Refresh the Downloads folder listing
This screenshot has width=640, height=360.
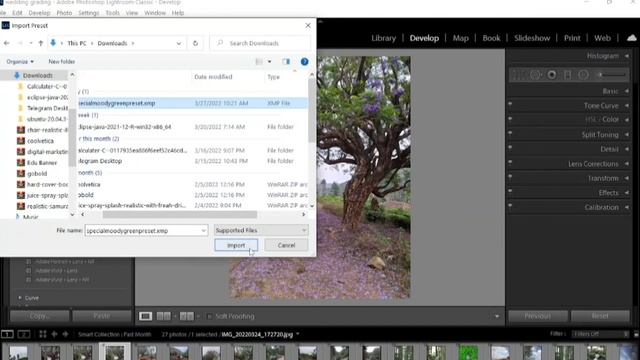[195, 43]
